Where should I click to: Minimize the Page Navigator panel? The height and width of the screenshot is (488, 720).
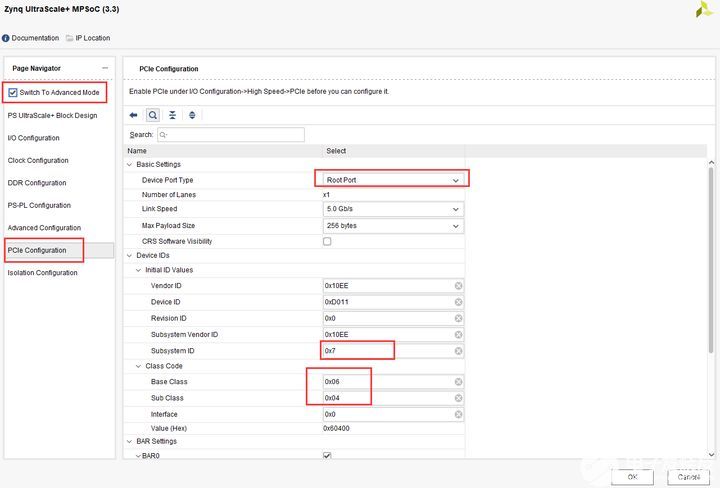click(x=105, y=68)
